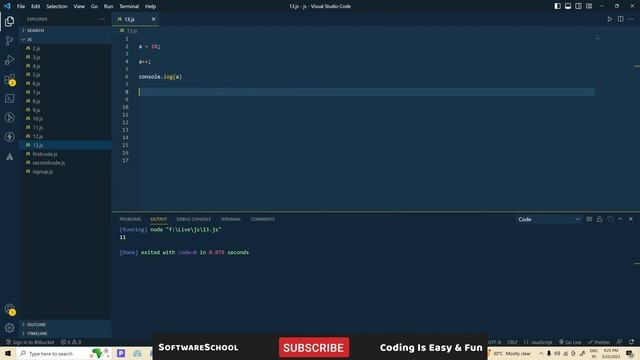The width and height of the screenshot is (640, 360).
Task: Open the terminal-style activity bar icon
Action: tap(9, 98)
